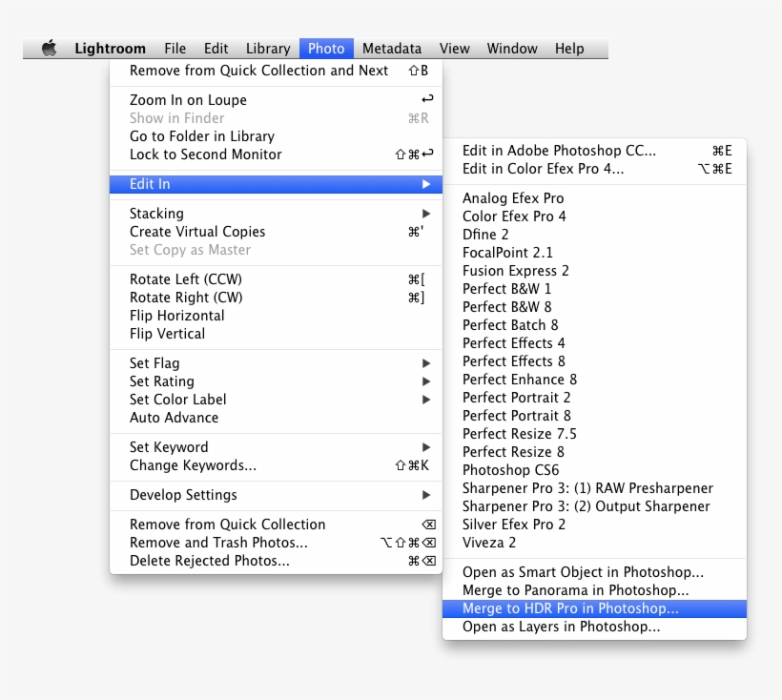This screenshot has width=782, height=700.
Task: Expand the Set Rating submenu
Action: point(276,381)
